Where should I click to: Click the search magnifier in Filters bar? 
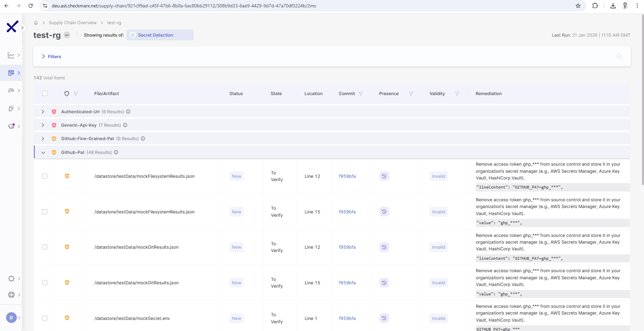[619, 56]
